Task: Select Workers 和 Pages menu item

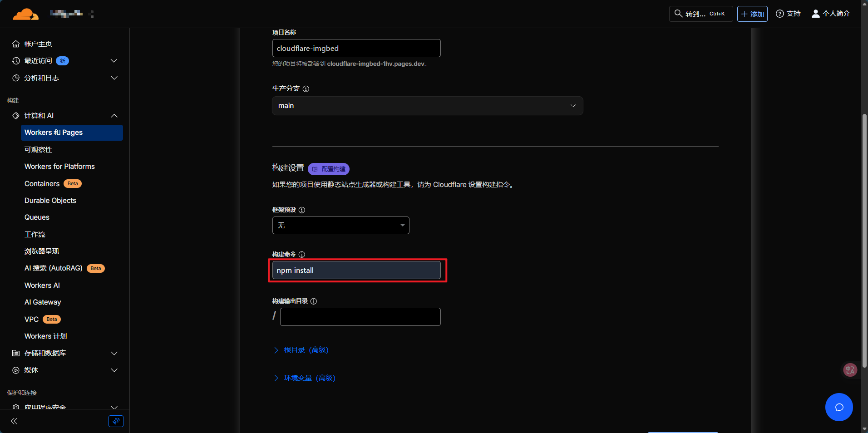Action: (72, 133)
